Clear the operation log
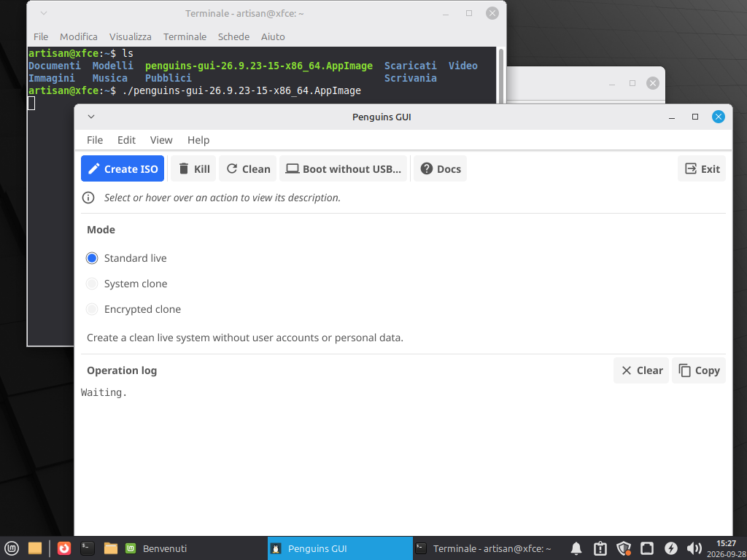Image resolution: width=747 pixels, height=560 pixels. (x=641, y=370)
